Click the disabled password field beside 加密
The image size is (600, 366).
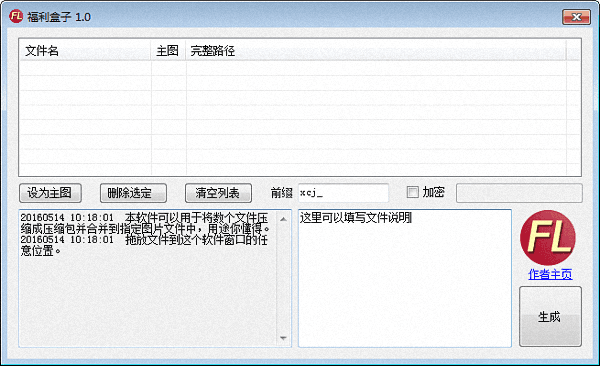click(519, 193)
